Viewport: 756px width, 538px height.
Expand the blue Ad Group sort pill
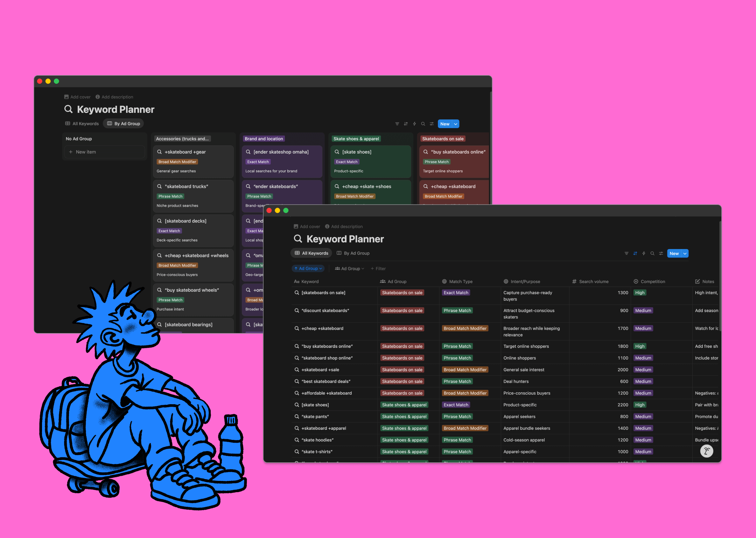(x=308, y=268)
